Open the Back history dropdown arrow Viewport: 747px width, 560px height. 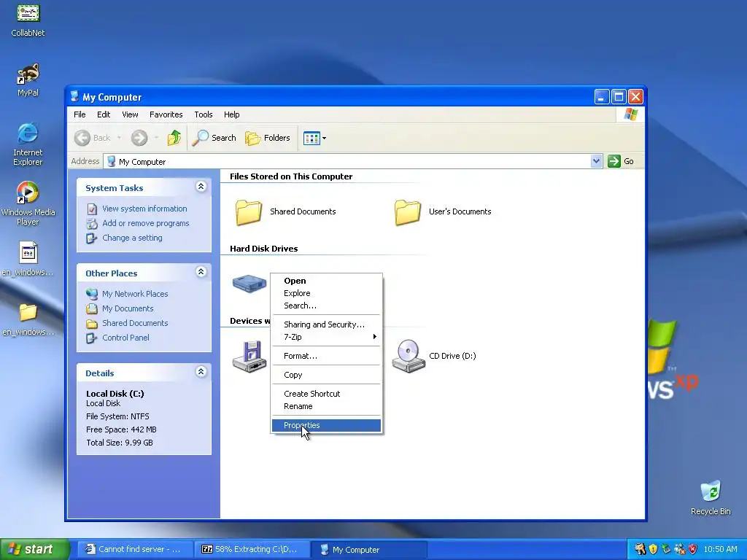pos(119,138)
